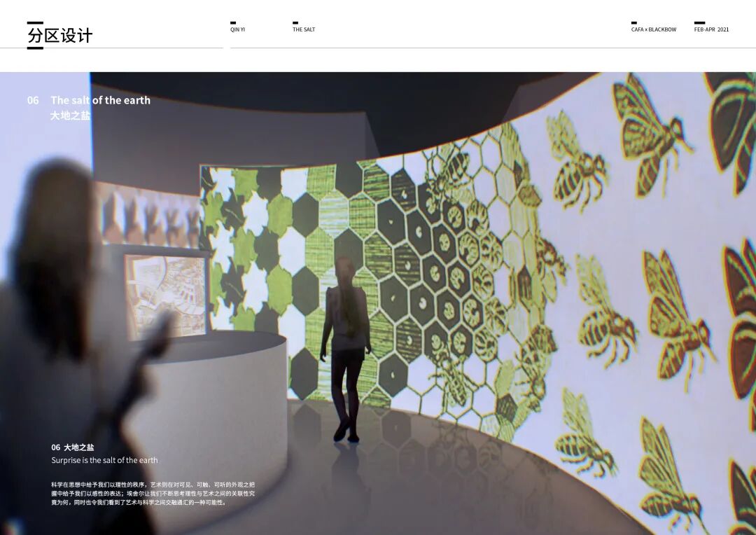Click the "THE SALT" header label

point(304,29)
